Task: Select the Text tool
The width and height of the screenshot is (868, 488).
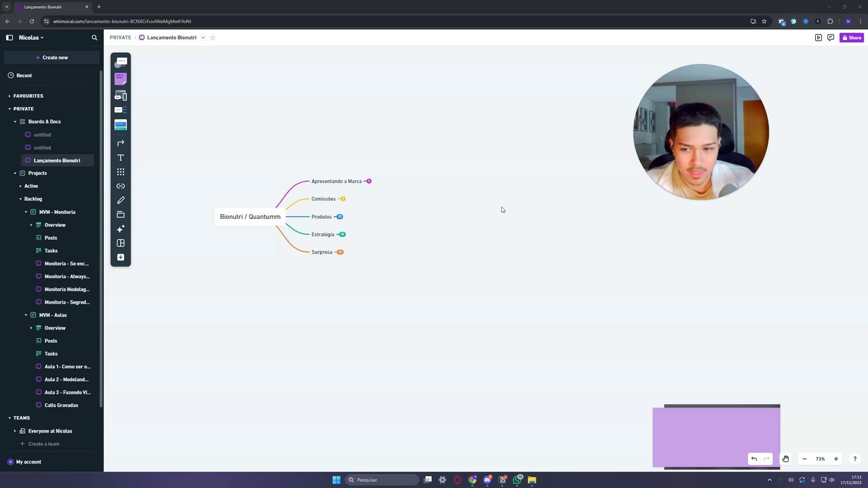Action: [x=121, y=157]
